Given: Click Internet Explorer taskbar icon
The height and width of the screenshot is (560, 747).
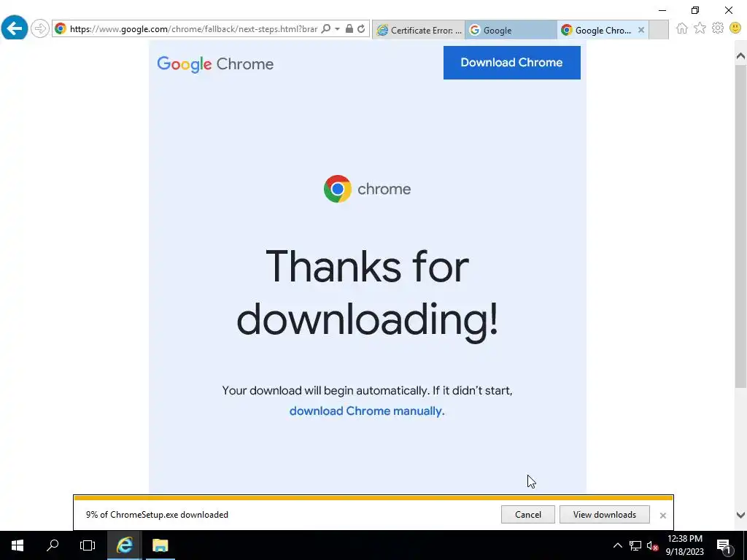Looking at the screenshot, I should [124, 545].
